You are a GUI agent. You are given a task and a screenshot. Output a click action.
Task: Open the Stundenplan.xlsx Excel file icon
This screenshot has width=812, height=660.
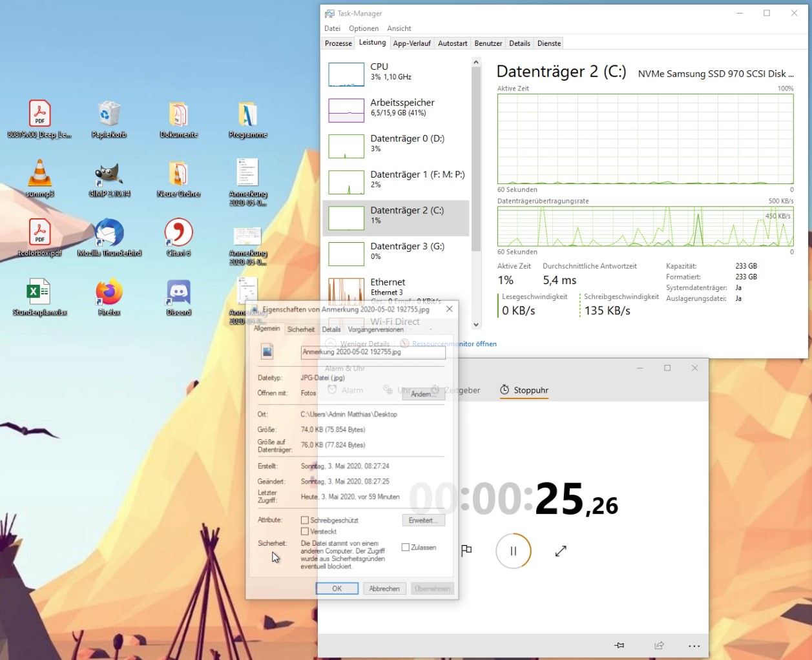[x=39, y=298]
